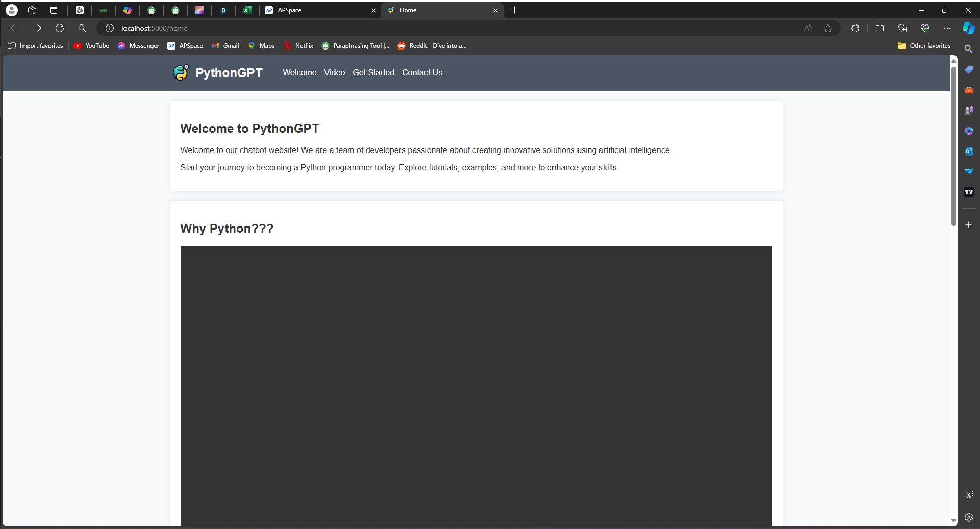Go forward to the next page
980x529 pixels.
click(x=37, y=28)
